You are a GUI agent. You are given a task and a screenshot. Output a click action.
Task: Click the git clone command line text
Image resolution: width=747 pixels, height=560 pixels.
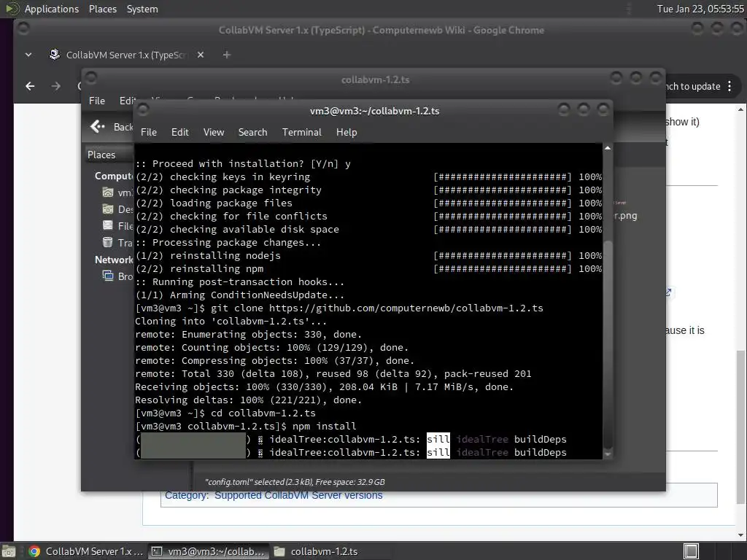coord(377,308)
